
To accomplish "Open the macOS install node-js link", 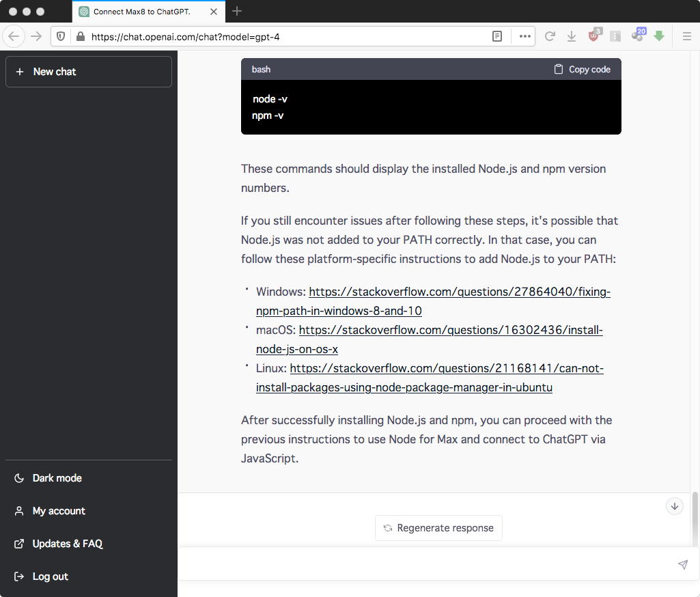I will 430,339.
